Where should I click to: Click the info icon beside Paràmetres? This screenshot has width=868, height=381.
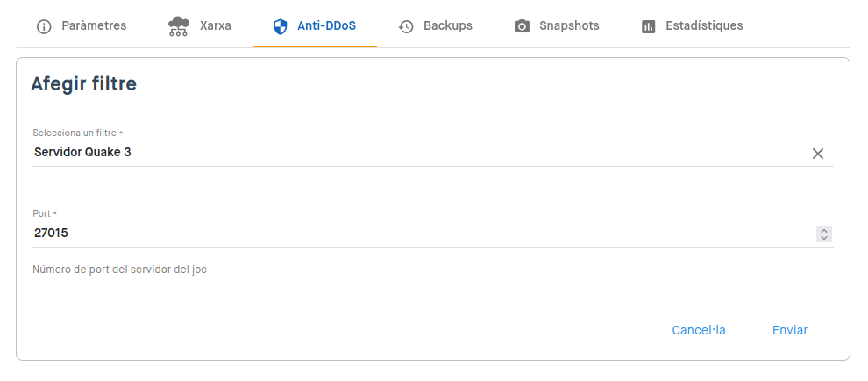[x=43, y=26]
